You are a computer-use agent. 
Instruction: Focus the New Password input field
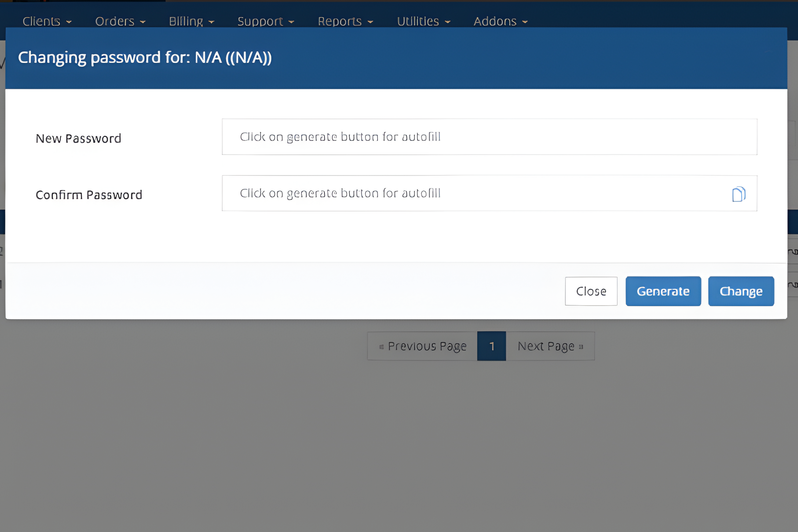[489, 137]
